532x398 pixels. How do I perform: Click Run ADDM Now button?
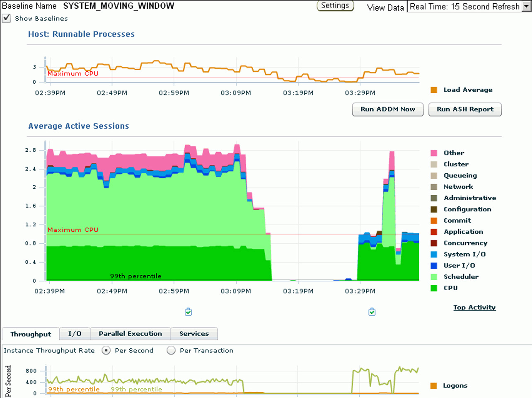coord(387,109)
